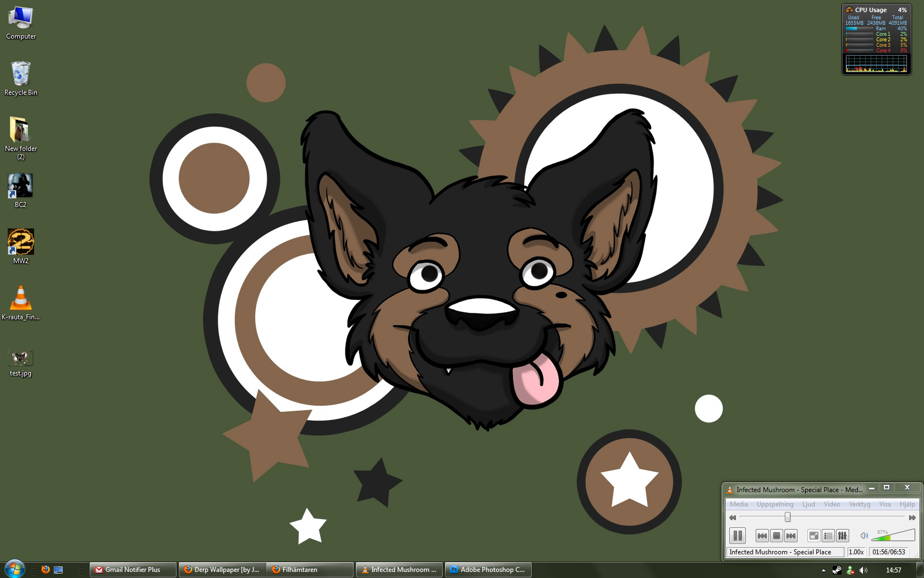Click Show Desktop in Quick Launch
The image size is (924, 578).
(58, 570)
